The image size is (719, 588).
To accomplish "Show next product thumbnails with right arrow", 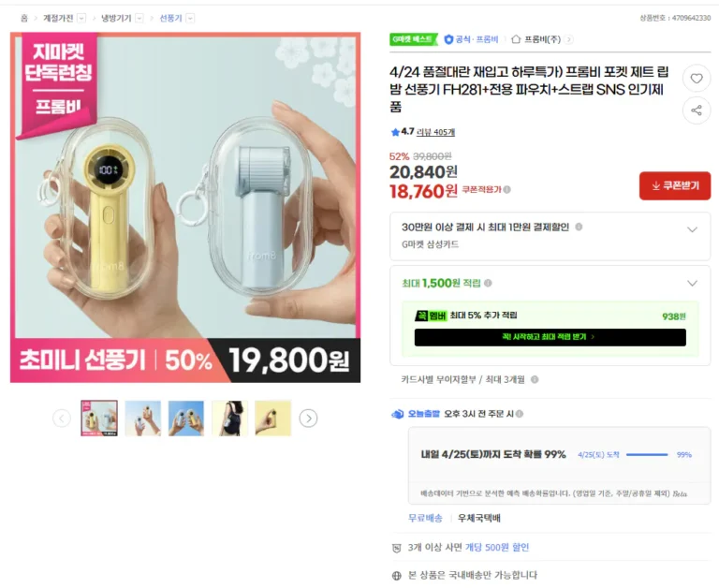I will 308,418.
